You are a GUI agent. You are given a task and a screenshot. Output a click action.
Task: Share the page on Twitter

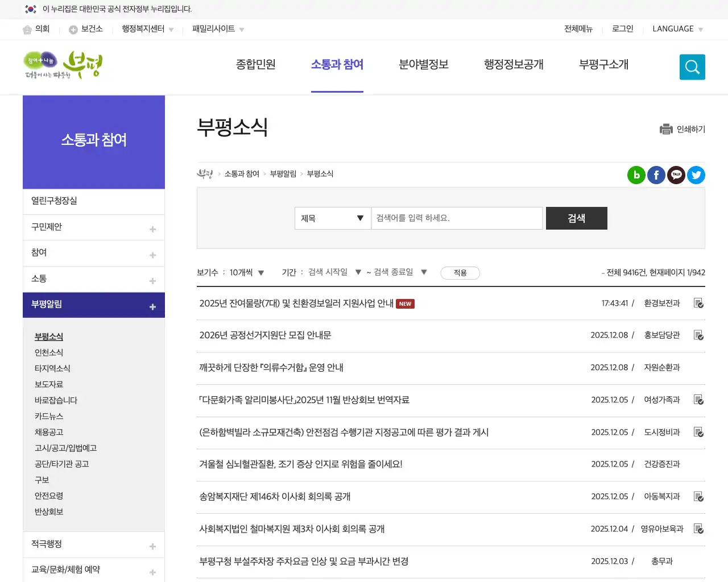click(x=696, y=175)
